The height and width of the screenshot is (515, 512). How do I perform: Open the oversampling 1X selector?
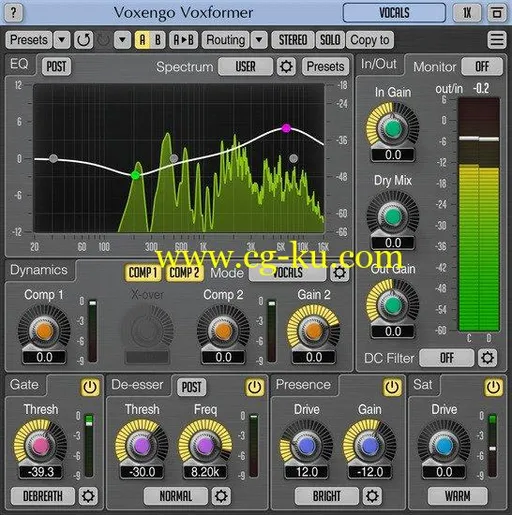467,13
